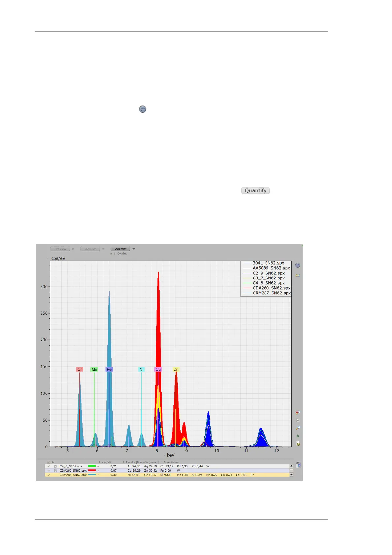Click the round spectrum exchange icon beside the legend
The width and height of the screenshot is (392, 555).
pyautogui.click(x=298, y=265)
